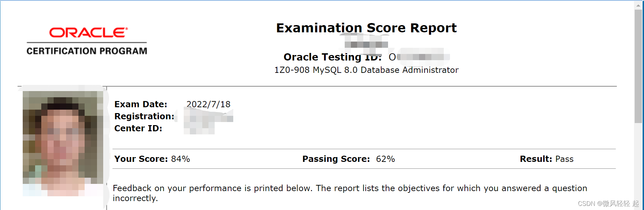Image resolution: width=644 pixels, height=210 pixels.
Task: Click the Your Score label
Action: (141, 159)
